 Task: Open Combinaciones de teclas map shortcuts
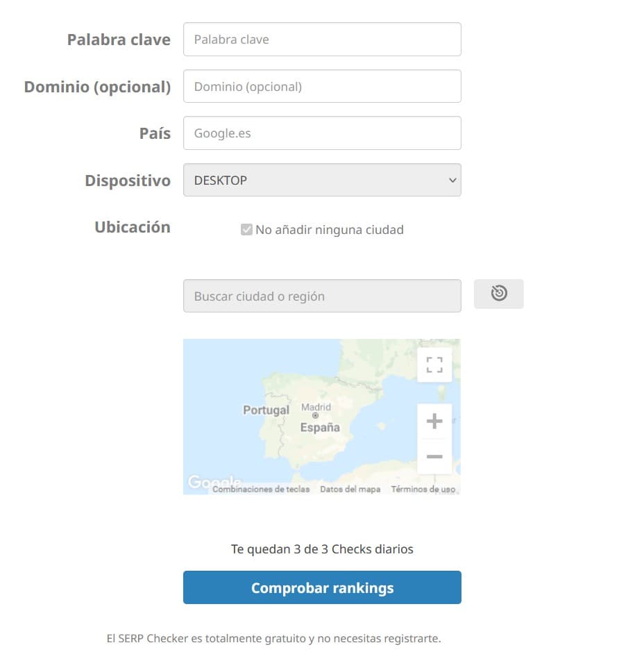[261, 489]
